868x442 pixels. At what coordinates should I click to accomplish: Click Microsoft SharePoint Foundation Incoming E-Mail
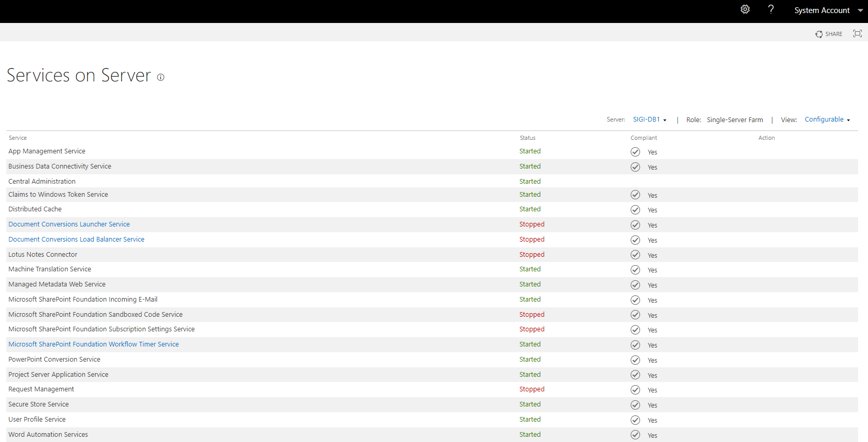[83, 300]
